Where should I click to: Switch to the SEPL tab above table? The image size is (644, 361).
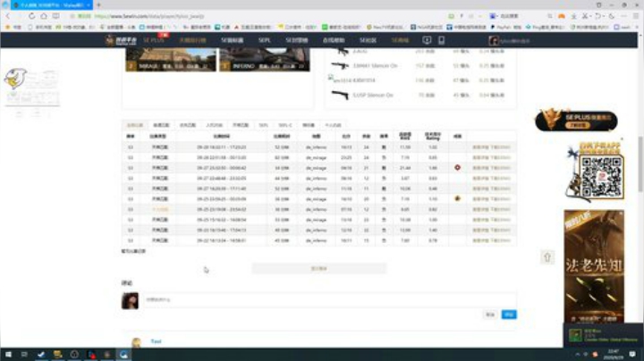(263, 125)
